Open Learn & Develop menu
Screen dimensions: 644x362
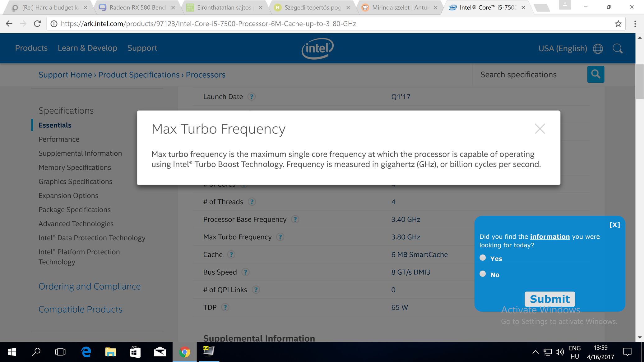[87, 48]
